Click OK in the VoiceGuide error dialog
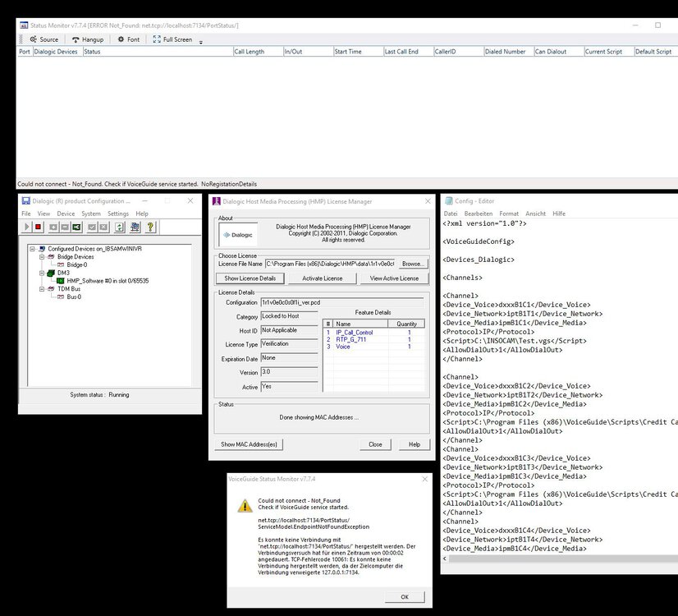 pos(405,597)
